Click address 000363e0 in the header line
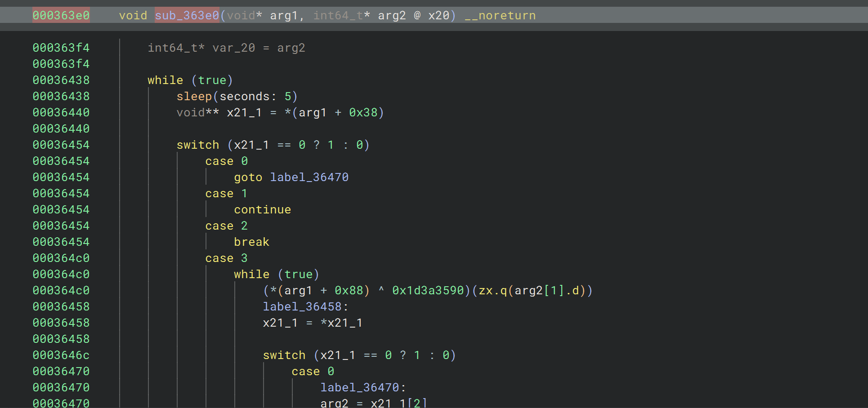868x408 pixels. tap(61, 15)
